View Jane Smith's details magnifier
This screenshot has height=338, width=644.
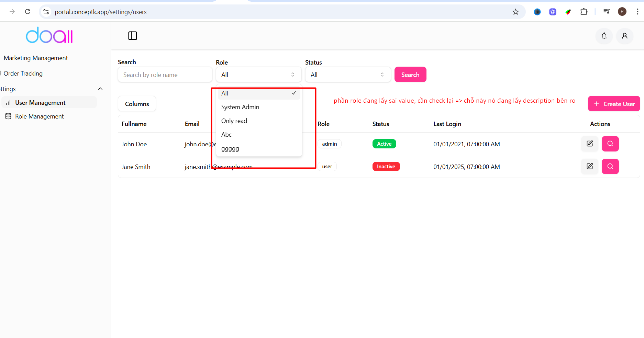(610, 166)
